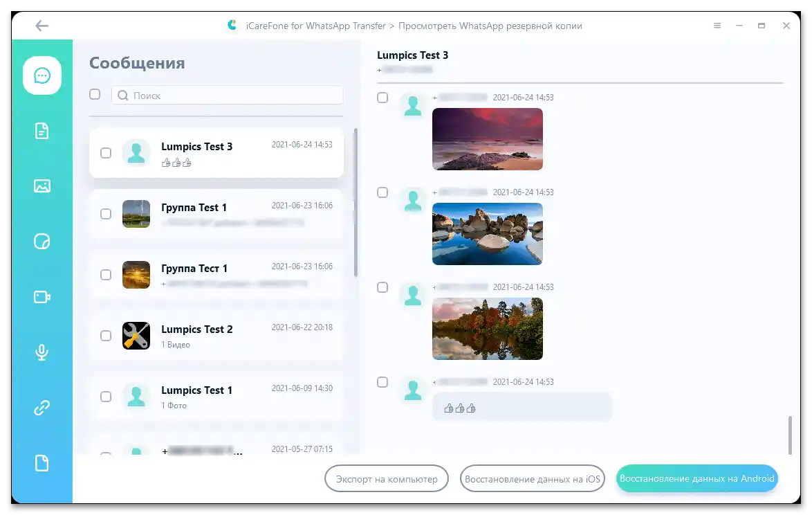
Task: Open the Lumpics Test 3 conversation name
Action: (x=197, y=147)
